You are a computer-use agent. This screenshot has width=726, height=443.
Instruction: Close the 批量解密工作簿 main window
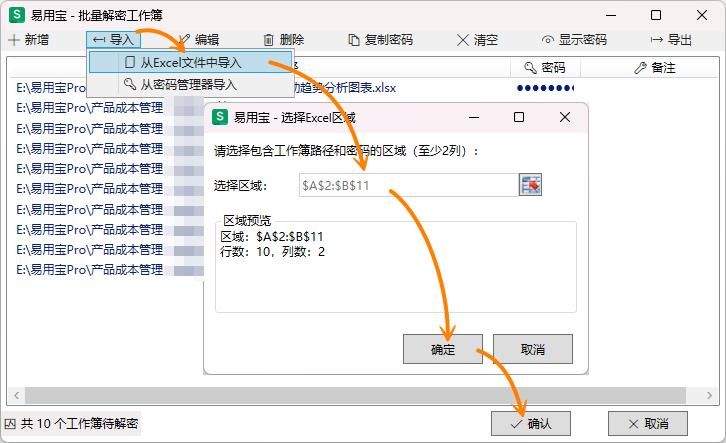702,15
